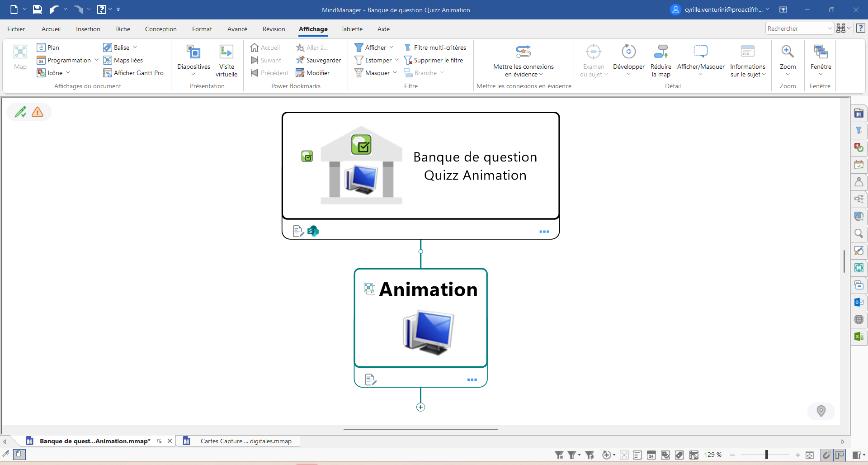Click the Diapositives slides icon
Image resolution: width=868 pixels, height=465 pixels.
pos(193,52)
